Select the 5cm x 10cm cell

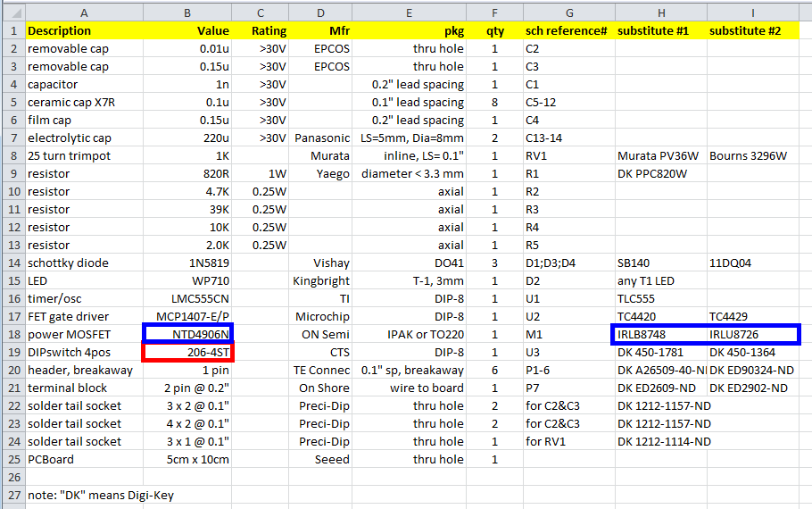(x=187, y=460)
